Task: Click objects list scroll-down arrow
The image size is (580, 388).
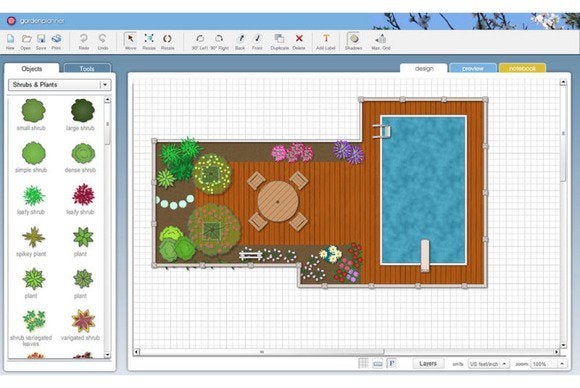Action: 108,355
